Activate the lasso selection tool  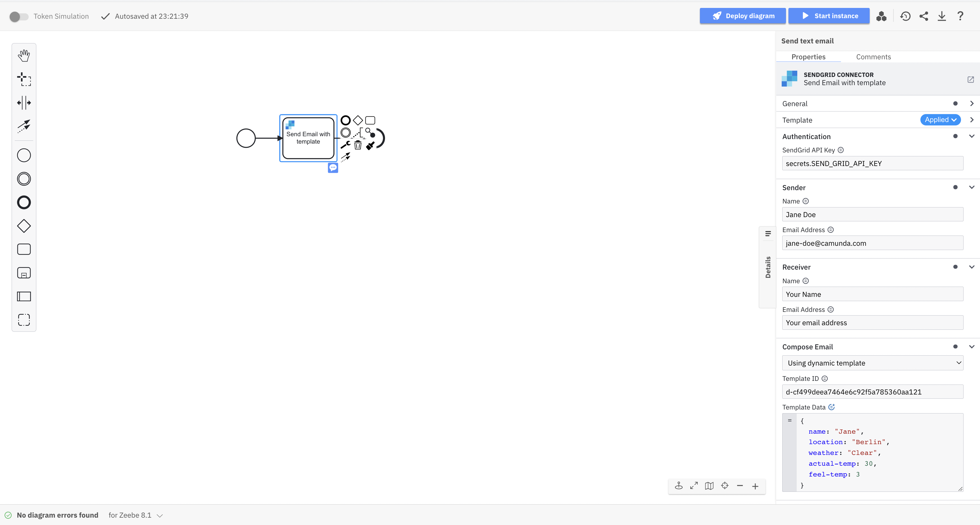point(24,79)
